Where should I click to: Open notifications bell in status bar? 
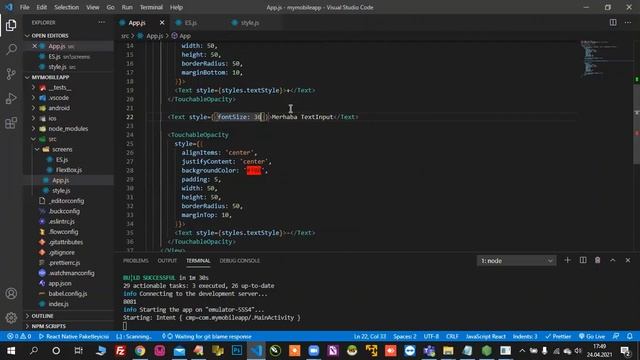click(x=630, y=336)
